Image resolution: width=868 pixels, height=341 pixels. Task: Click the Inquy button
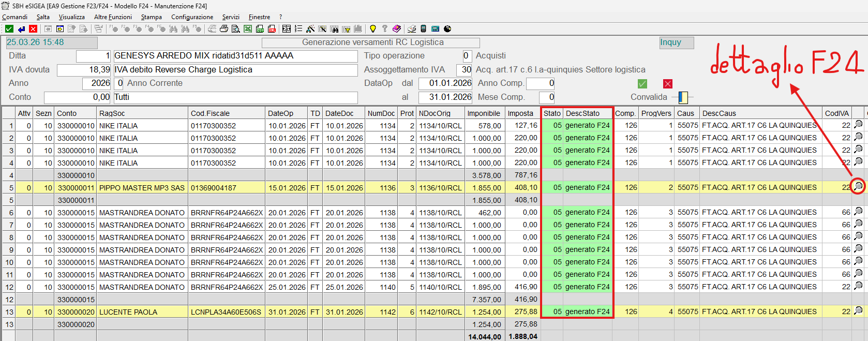coord(676,42)
